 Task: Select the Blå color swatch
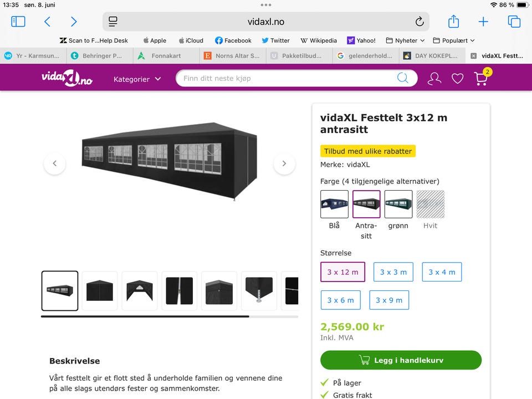click(x=334, y=204)
